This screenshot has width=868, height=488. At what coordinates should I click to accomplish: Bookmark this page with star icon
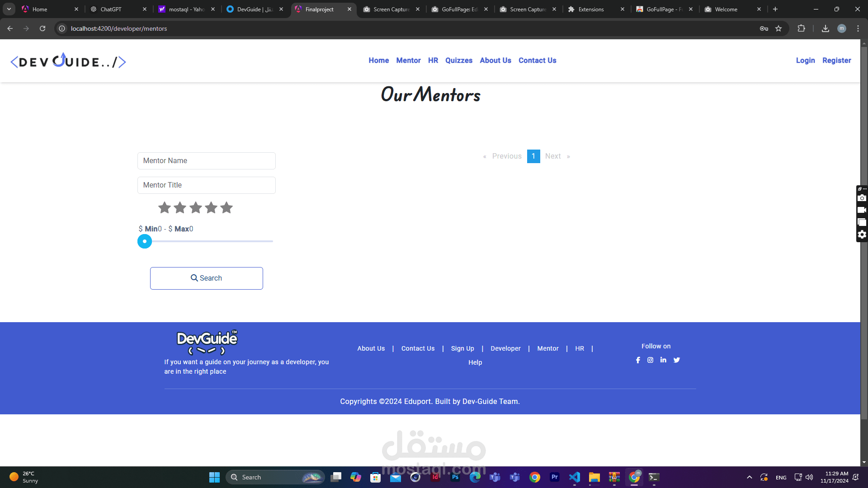[778, 28]
